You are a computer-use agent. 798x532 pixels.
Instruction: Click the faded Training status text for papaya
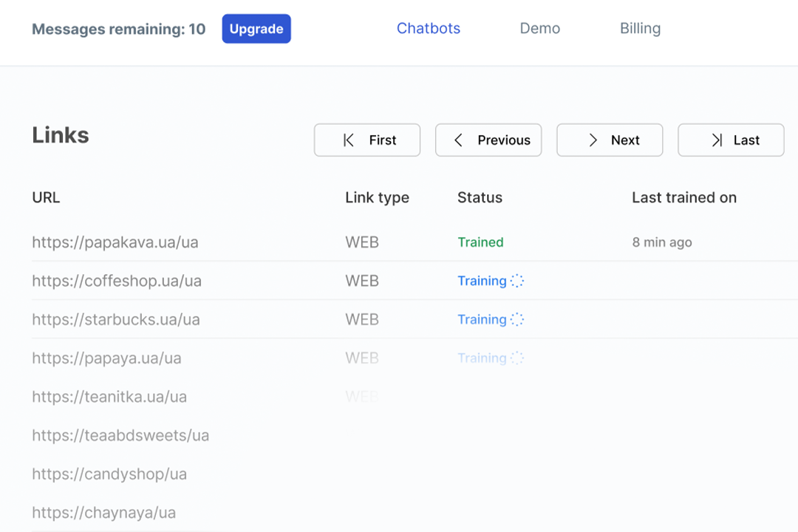(482, 358)
